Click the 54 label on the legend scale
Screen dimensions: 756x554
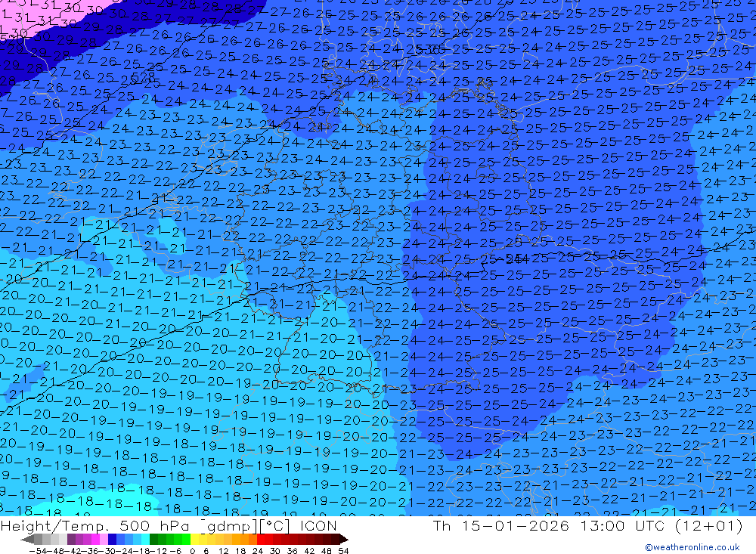[343, 551]
